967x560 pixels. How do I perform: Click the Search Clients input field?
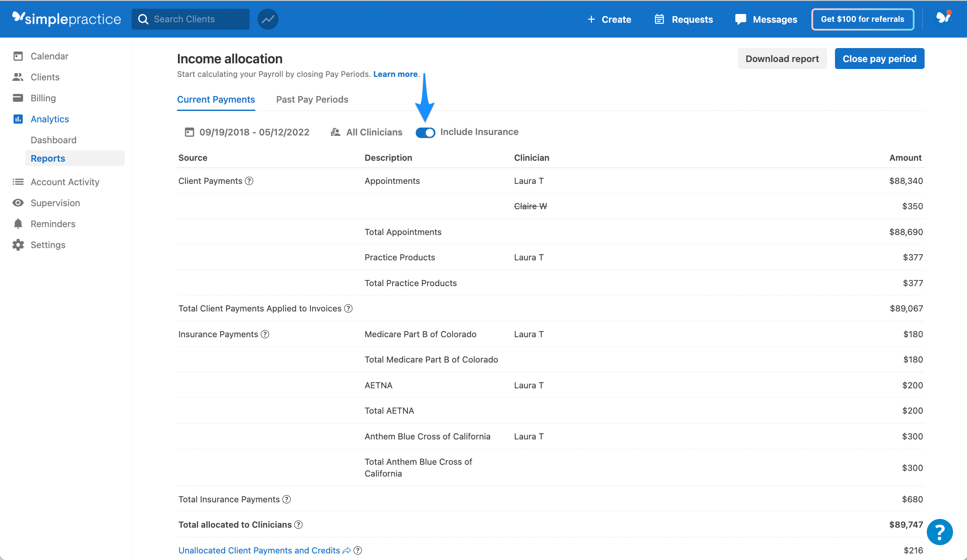[191, 19]
